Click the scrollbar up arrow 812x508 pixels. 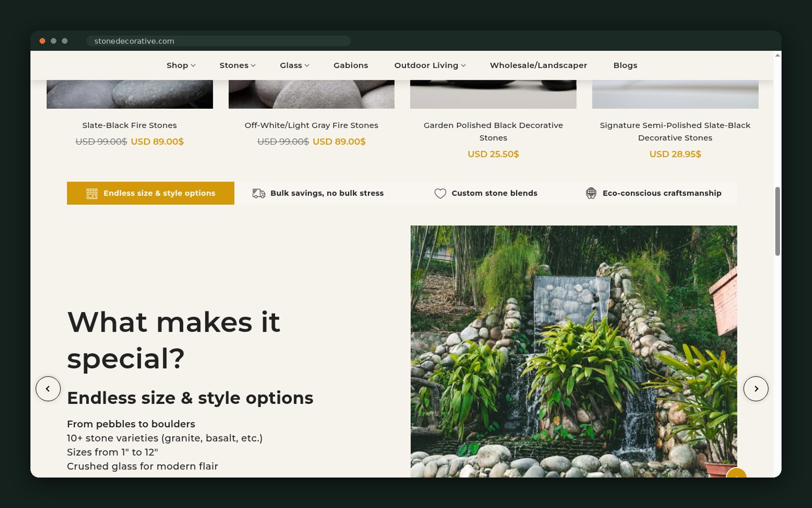tap(777, 55)
